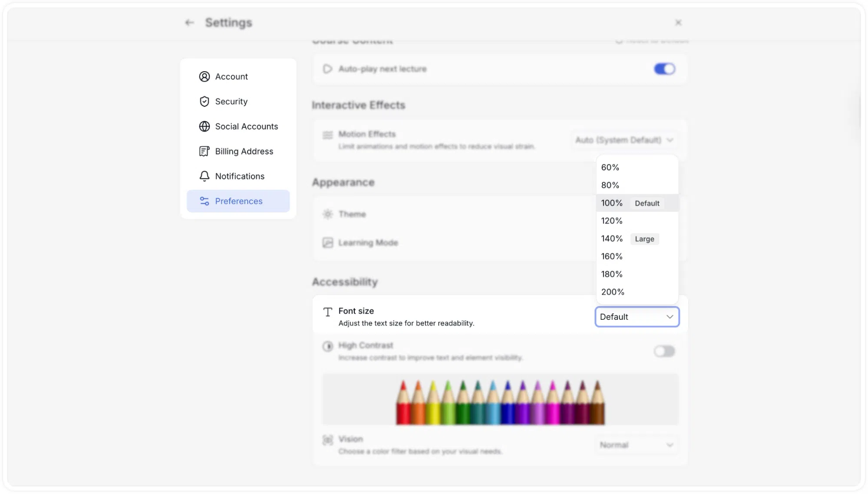Viewport: 868px width, 494px height.
Task: Go to Social Accounts section
Action: (x=238, y=126)
